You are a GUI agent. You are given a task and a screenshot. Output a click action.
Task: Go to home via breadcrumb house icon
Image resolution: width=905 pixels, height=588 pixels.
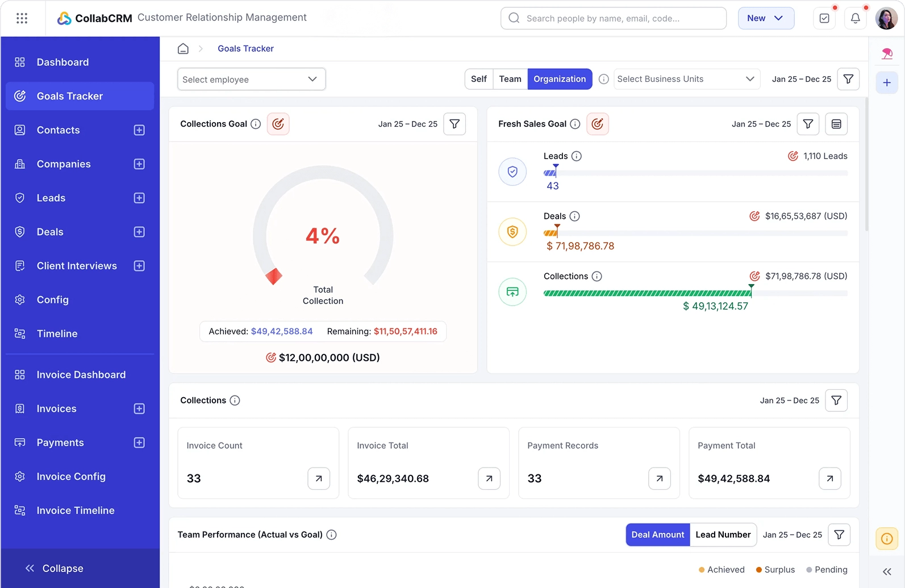183,49
